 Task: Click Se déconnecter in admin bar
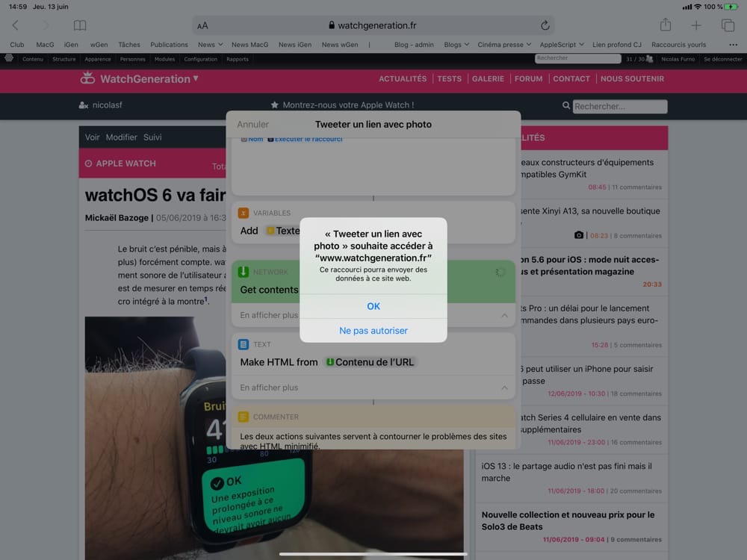coord(722,59)
